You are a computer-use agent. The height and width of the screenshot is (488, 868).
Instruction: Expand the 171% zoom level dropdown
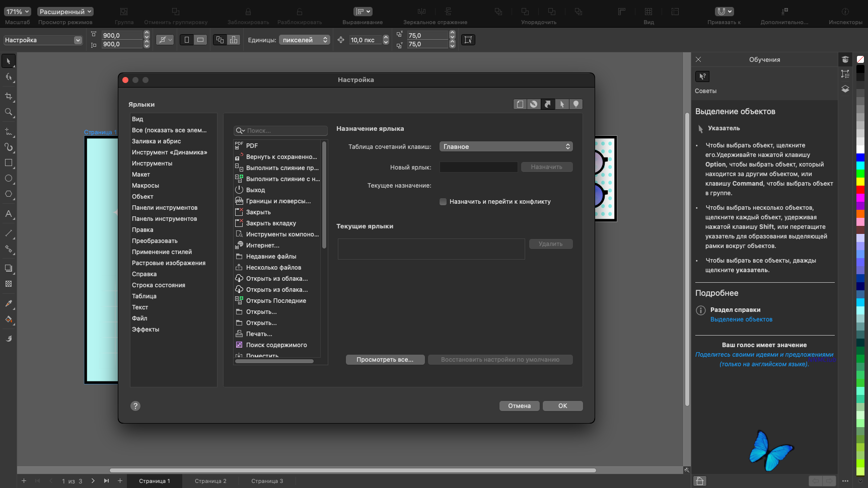point(18,12)
